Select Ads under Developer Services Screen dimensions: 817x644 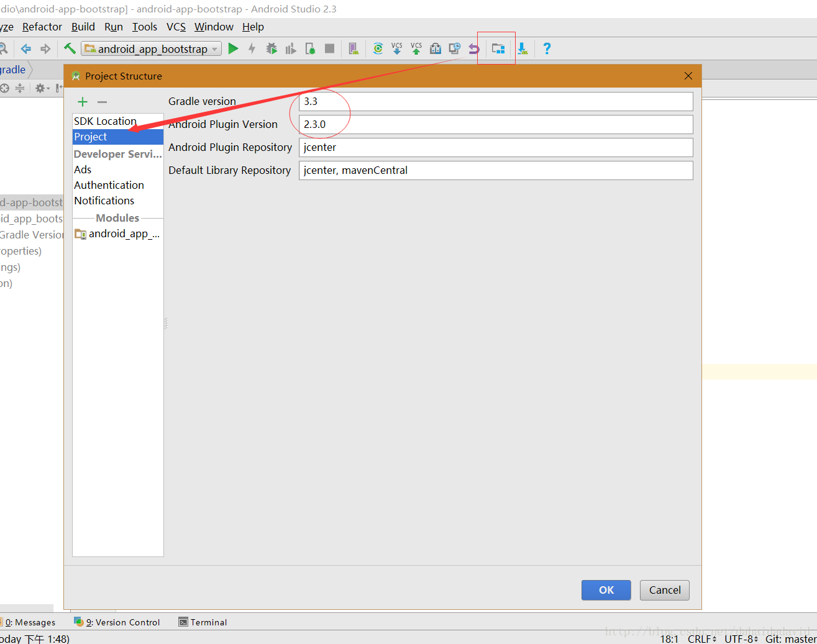tap(118, 170)
